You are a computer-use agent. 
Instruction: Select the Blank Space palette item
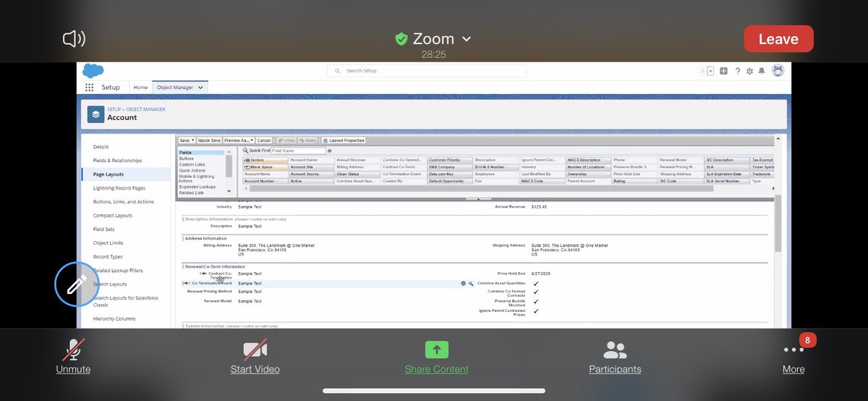[265, 166]
